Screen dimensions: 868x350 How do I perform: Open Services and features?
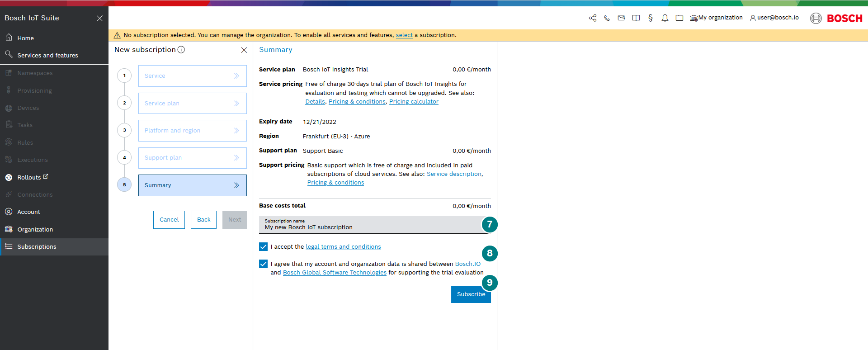tap(54, 55)
